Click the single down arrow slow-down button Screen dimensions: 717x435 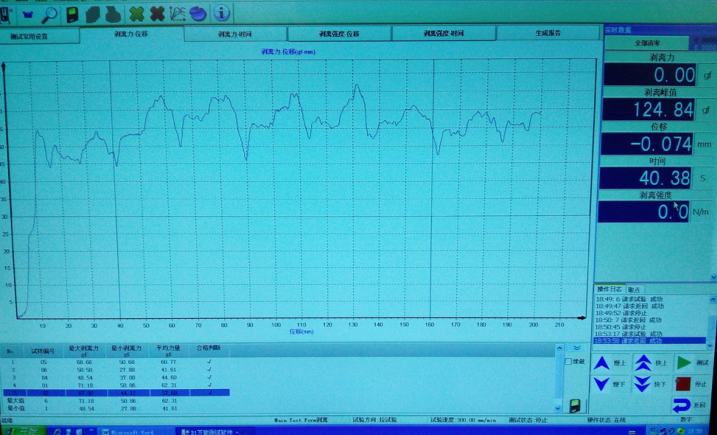click(602, 384)
